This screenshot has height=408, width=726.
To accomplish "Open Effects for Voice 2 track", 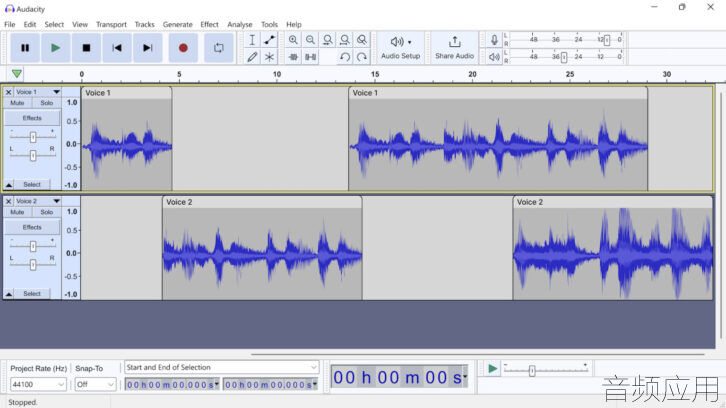I will [32, 227].
